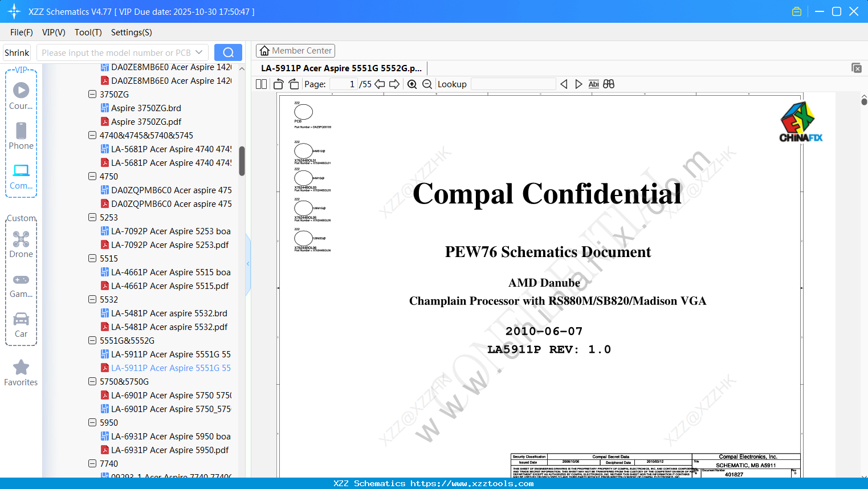
Task: Open Favorites in the sidebar
Action: click(21, 373)
